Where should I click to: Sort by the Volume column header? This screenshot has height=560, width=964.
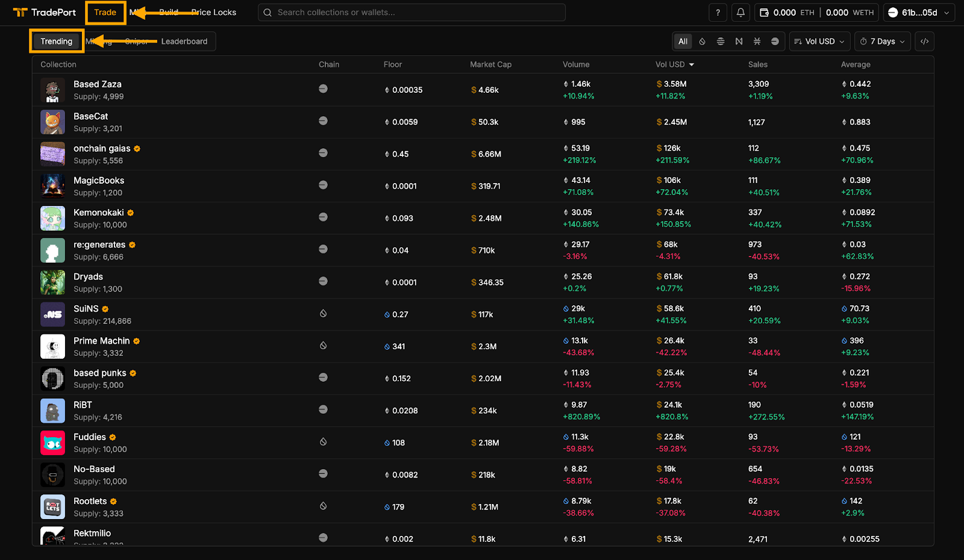[576, 64]
